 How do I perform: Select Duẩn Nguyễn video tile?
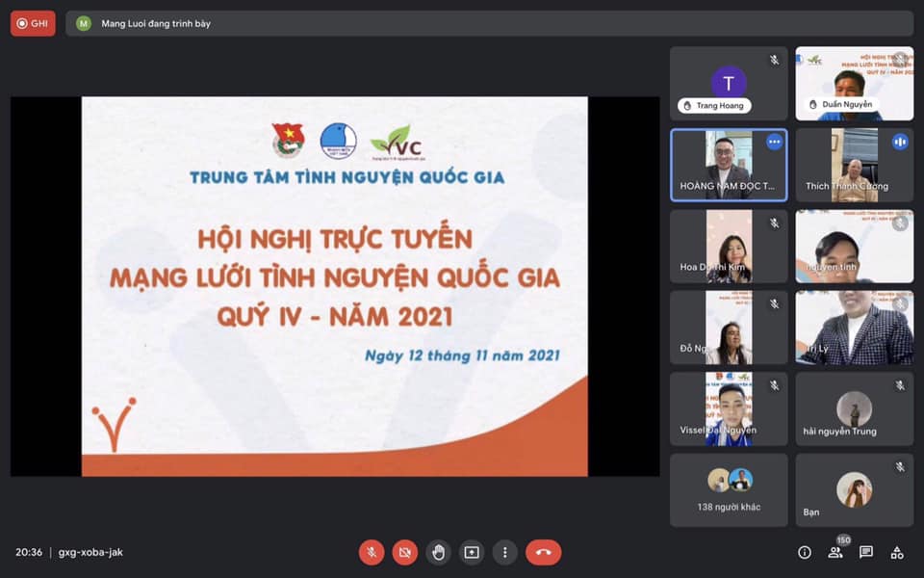click(854, 84)
